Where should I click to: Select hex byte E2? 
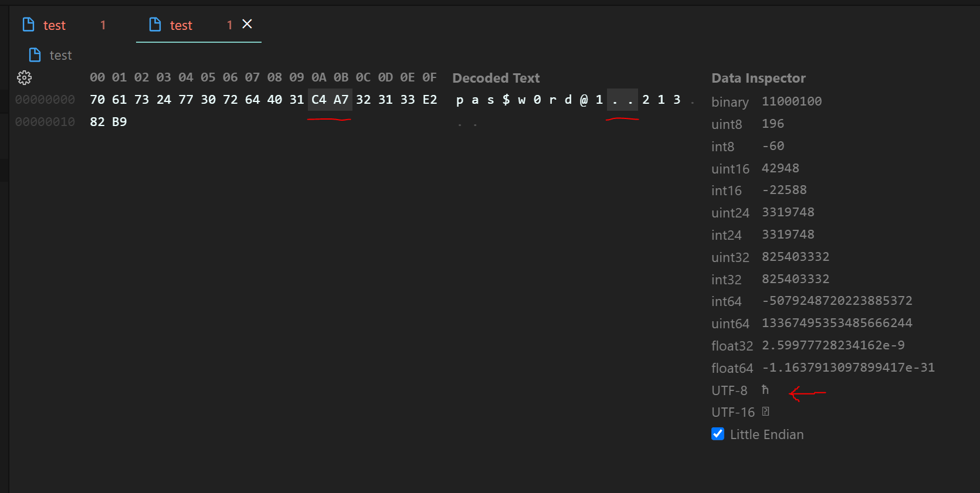coord(430,100)
